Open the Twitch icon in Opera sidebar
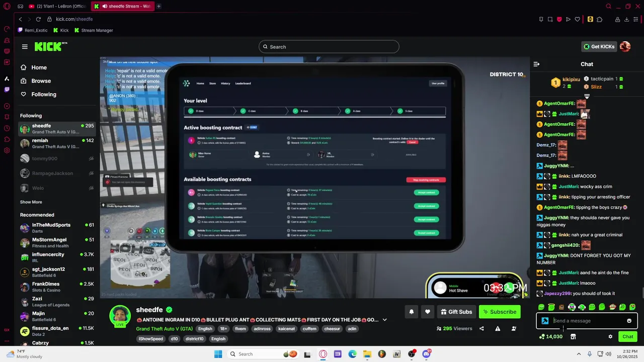644x362 pixels. (x=7, y=89)
